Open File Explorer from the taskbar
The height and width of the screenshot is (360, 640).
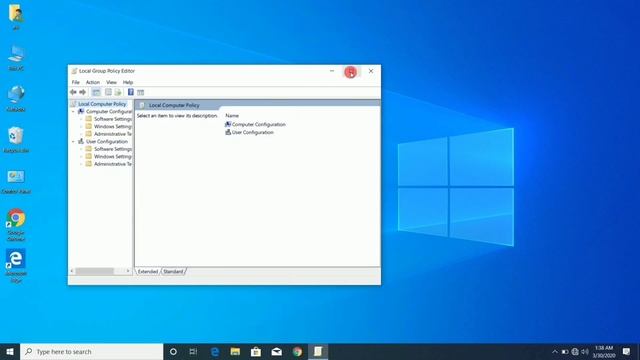235,351
